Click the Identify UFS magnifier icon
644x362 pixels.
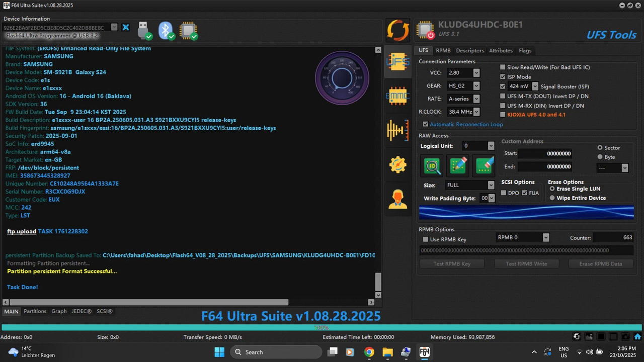coord(432,166)
